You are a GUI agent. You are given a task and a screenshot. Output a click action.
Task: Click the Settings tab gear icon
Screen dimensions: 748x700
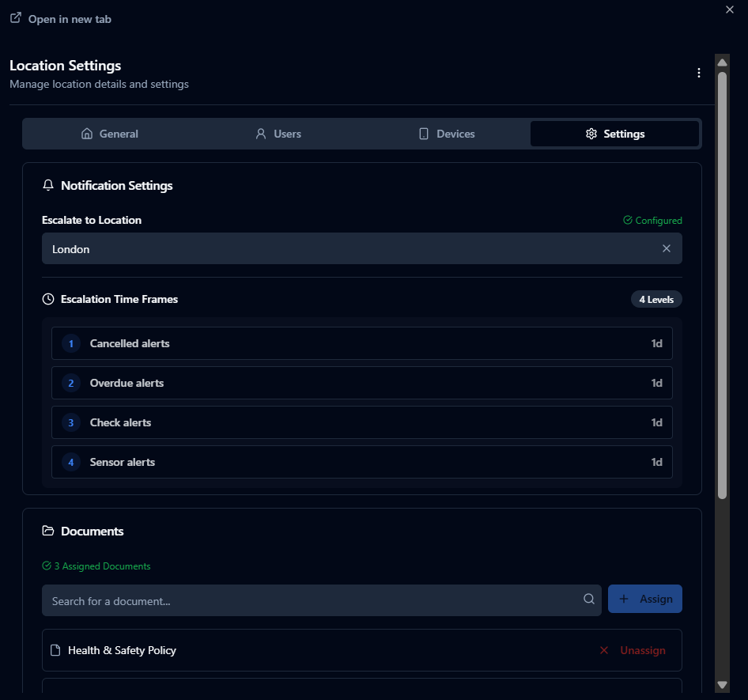tap(591, 134)
